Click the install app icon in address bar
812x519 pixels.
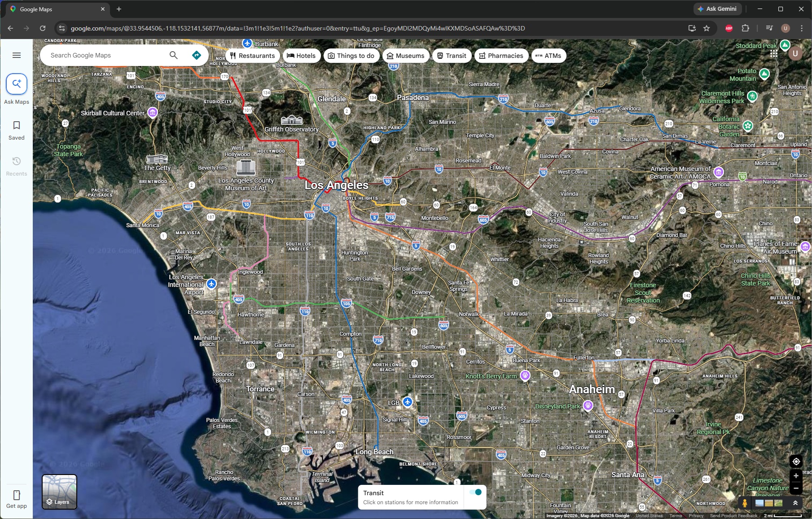pos(692,28)
